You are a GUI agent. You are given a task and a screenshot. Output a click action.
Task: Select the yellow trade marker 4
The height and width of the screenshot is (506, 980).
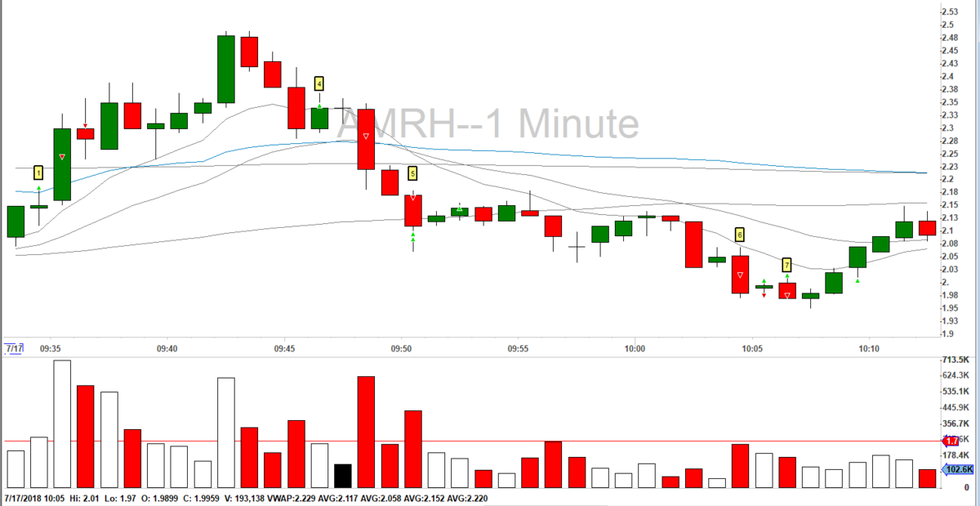tap(319, 83)
